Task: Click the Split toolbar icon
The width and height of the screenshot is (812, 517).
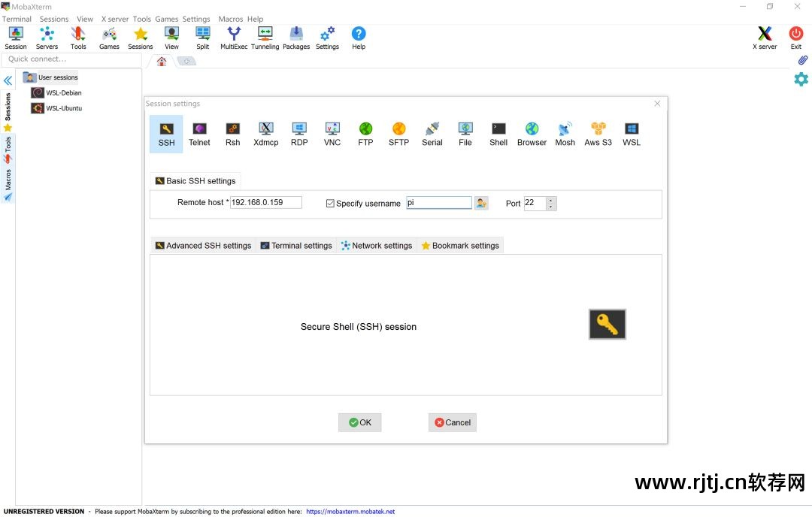Action: (x=202, y=38)
